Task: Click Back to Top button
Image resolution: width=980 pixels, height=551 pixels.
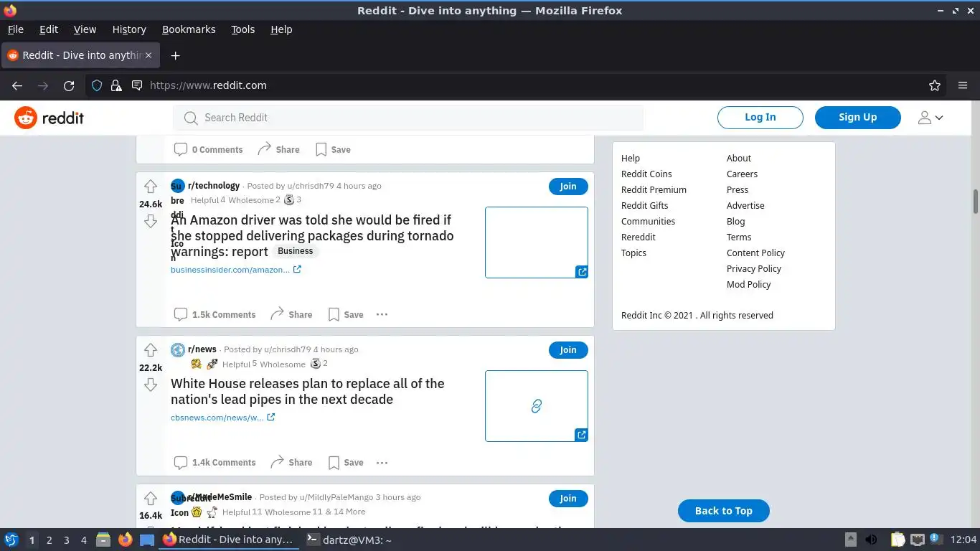Action: [723, 511]
